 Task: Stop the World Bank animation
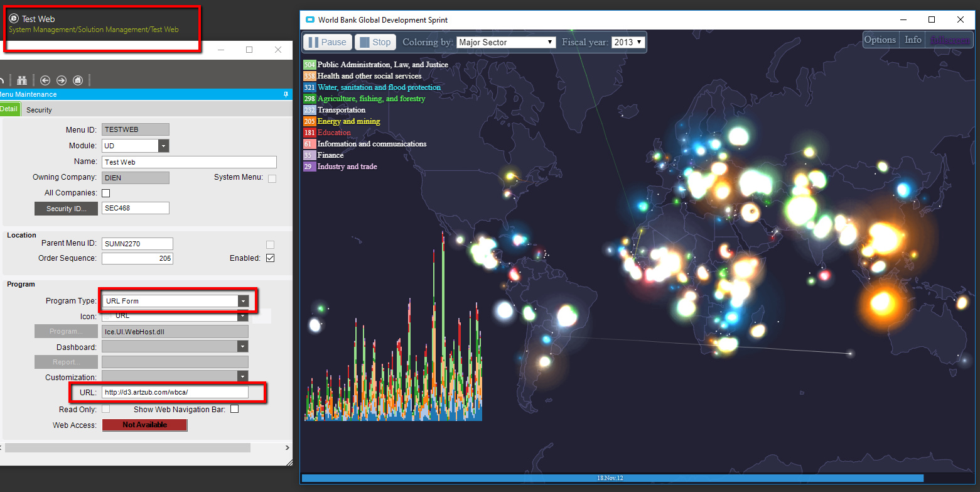click(x=375, y=42)
